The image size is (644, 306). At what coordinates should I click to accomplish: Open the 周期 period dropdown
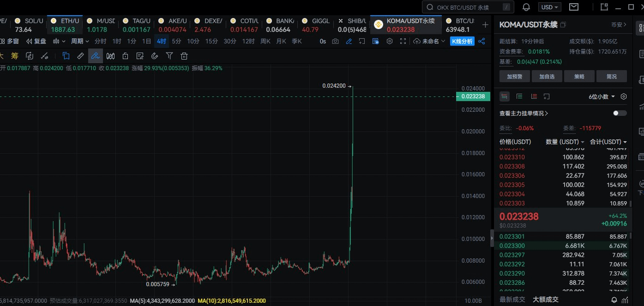(x=80, y=41)
